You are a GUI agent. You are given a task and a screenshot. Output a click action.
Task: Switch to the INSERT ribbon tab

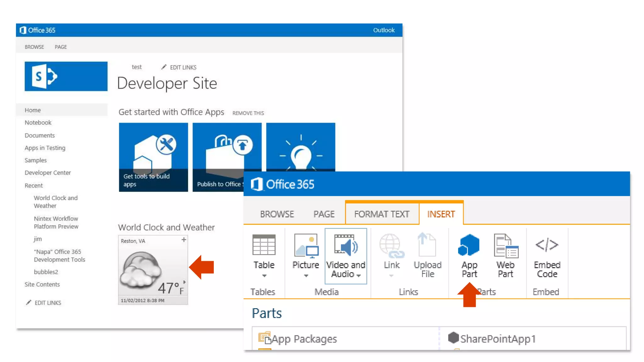pyautogui.click(x=441, y=214)
